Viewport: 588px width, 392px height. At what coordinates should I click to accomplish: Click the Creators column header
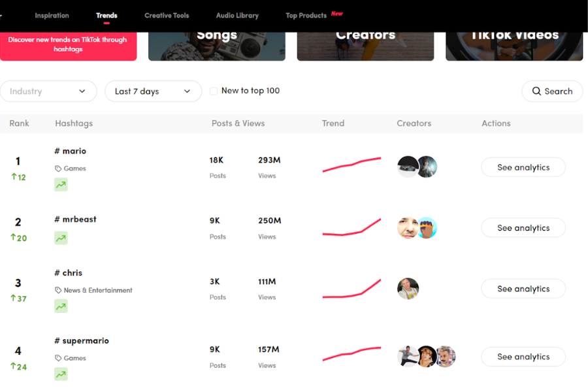click(x=414, y=123)
